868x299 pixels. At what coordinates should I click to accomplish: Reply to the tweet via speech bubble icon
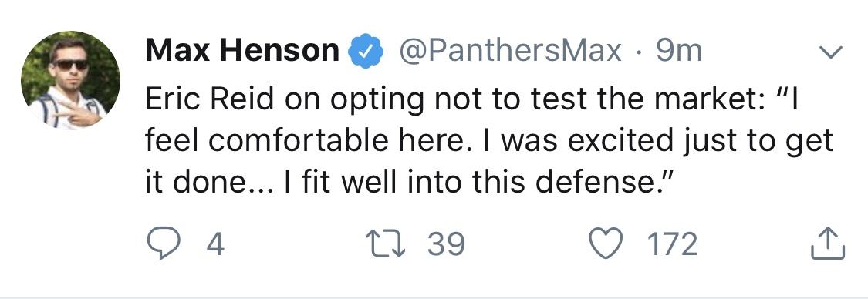click(x=164, y=245)
